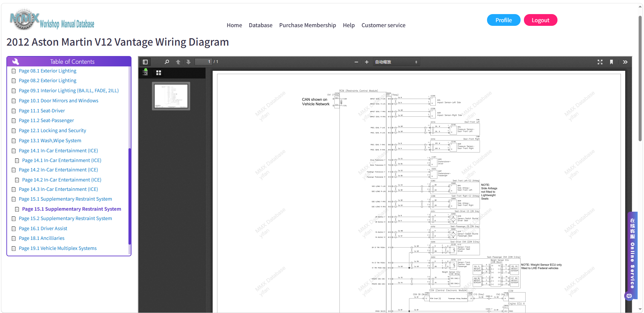Open the PDF viewer secondary tools menu

click(625, 62)
